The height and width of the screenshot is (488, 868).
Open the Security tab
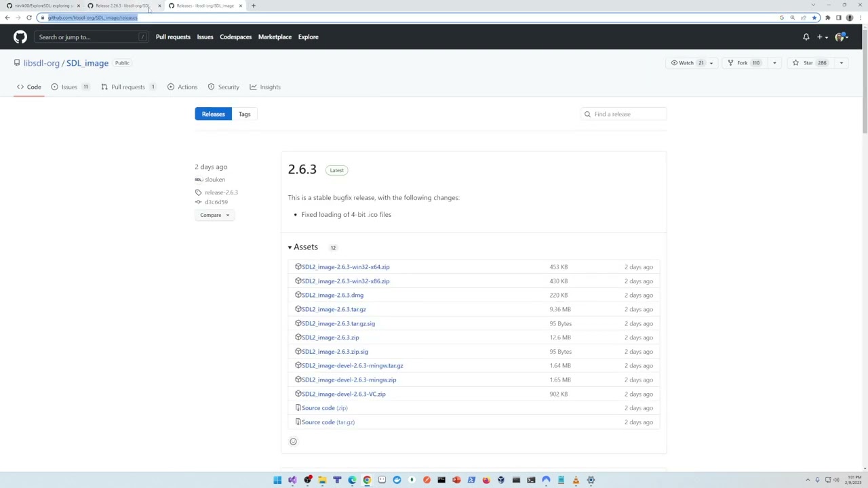[x=224, y=87]
